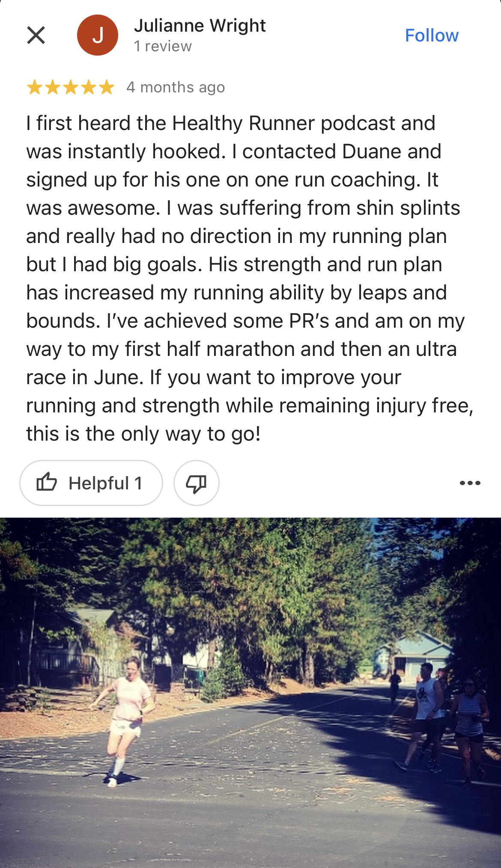Click the fourth star of the review rating

pyautogui.click(x=89, y=87)
